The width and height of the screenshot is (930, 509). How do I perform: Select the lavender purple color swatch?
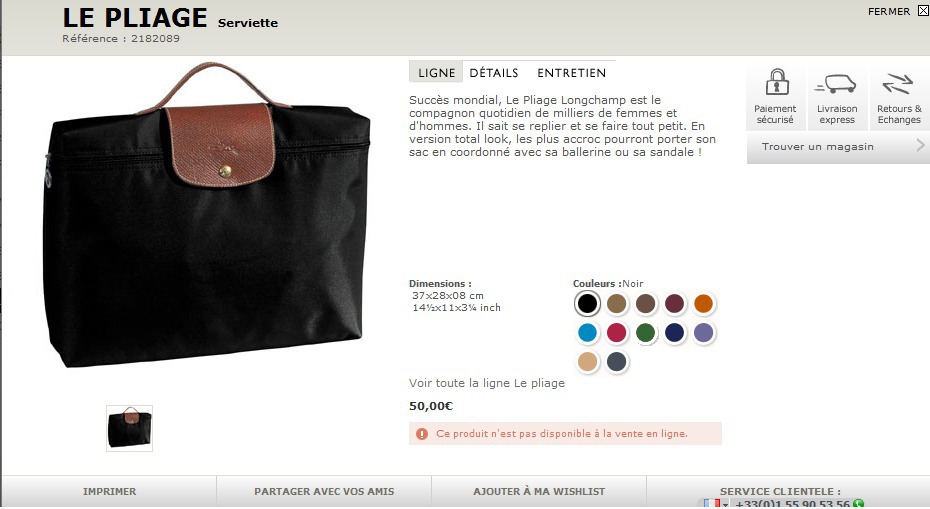pos(703,332)
